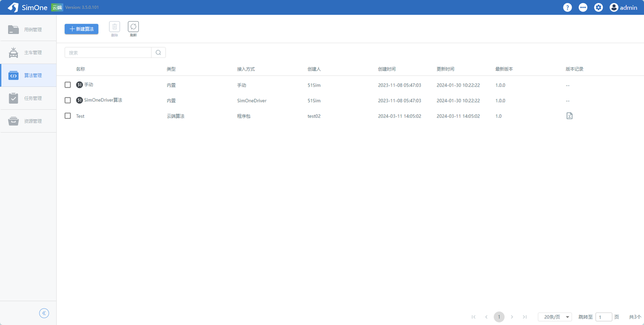The width and height of the screenshot is (644, 325).
Task: Tick the SimOneDriver算法 row checkbox
Action: pos(68,101)
